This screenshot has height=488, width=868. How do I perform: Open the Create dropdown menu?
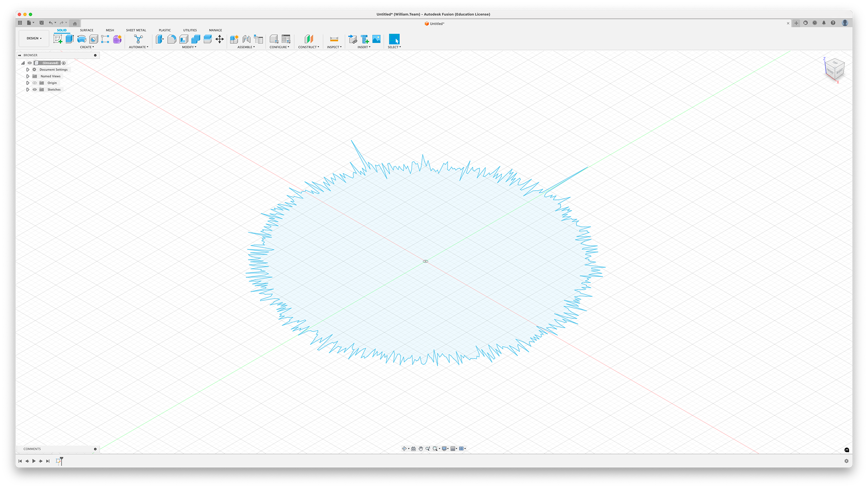(x=87, y=47)
